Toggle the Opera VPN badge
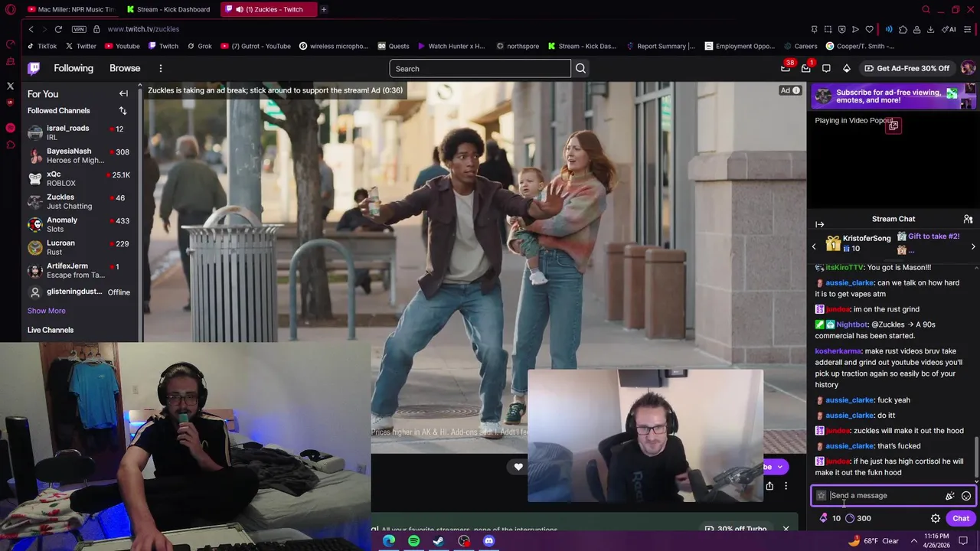Viewport: 980px width, 551px height. point(79,29)
